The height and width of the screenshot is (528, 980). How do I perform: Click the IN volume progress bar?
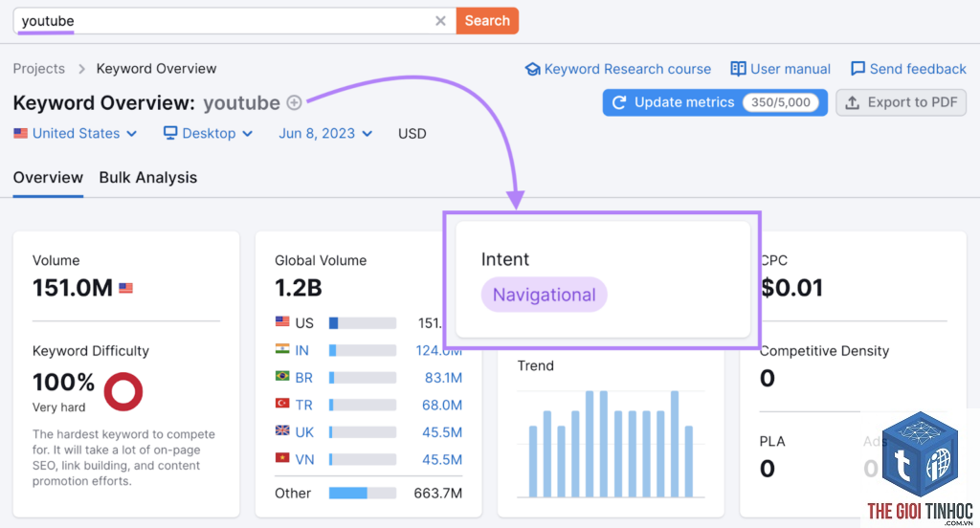tap(363, 350)
